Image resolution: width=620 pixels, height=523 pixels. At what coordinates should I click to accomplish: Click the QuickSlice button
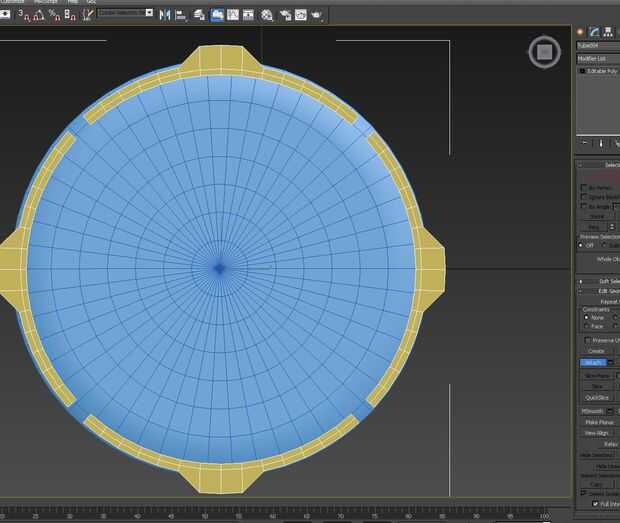[597, 397]
